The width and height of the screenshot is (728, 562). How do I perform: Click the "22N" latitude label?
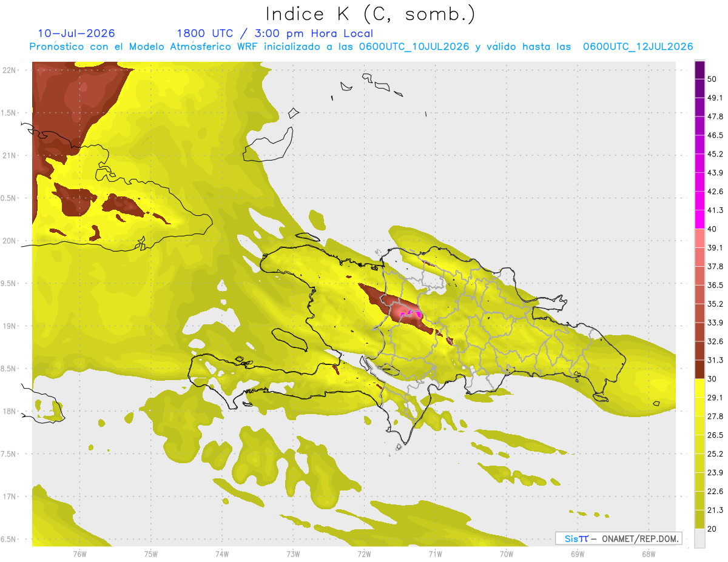pos(10,70)
